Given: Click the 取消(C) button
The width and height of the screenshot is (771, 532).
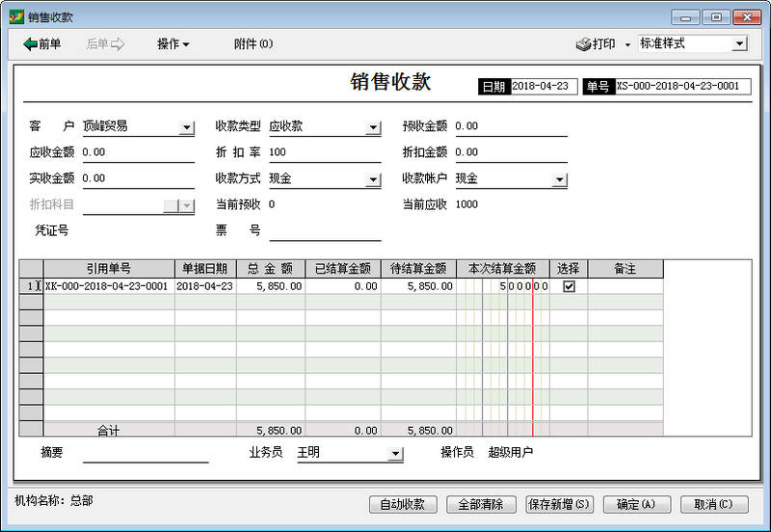Looking at the screenshot, I should coord(714,504).
